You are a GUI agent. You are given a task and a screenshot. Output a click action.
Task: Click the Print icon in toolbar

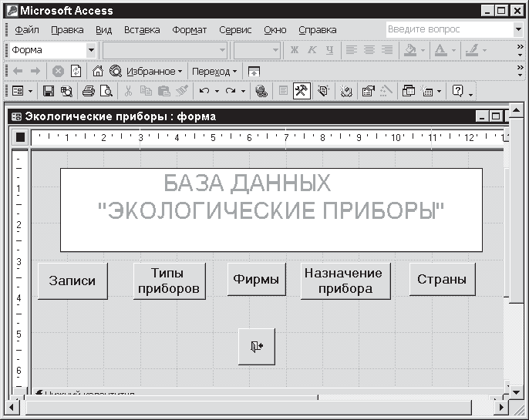pos(88,91)
